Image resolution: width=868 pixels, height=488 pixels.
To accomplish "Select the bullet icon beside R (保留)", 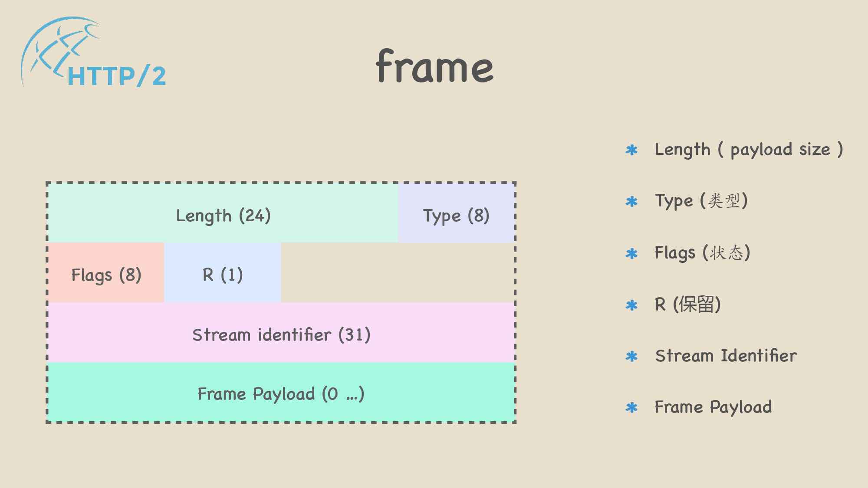I will tap(631, 305).
